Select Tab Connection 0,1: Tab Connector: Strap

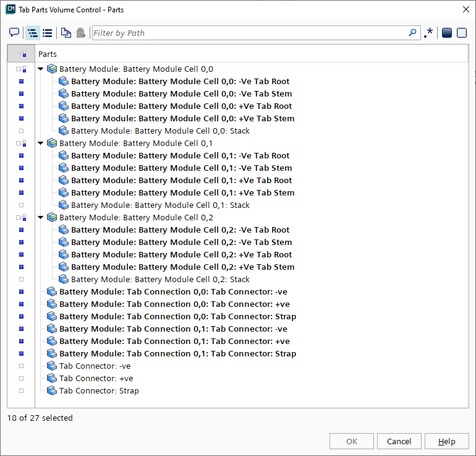point(177,353)
